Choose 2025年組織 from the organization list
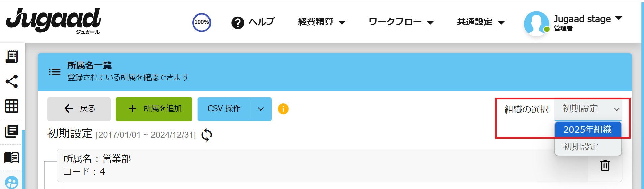The width and height of the screenshot is (644, 189). (588, 129)
